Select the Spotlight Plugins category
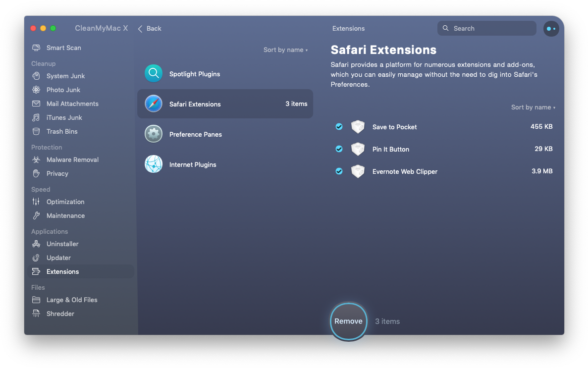 [x=194, y=73]
